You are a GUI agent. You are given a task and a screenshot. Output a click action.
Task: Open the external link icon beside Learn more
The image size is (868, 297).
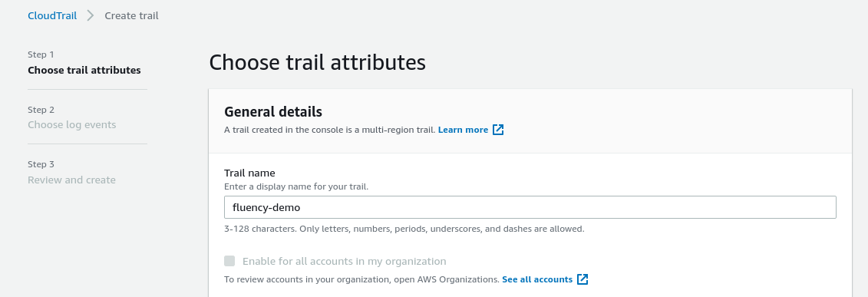(x=498, y=130)
